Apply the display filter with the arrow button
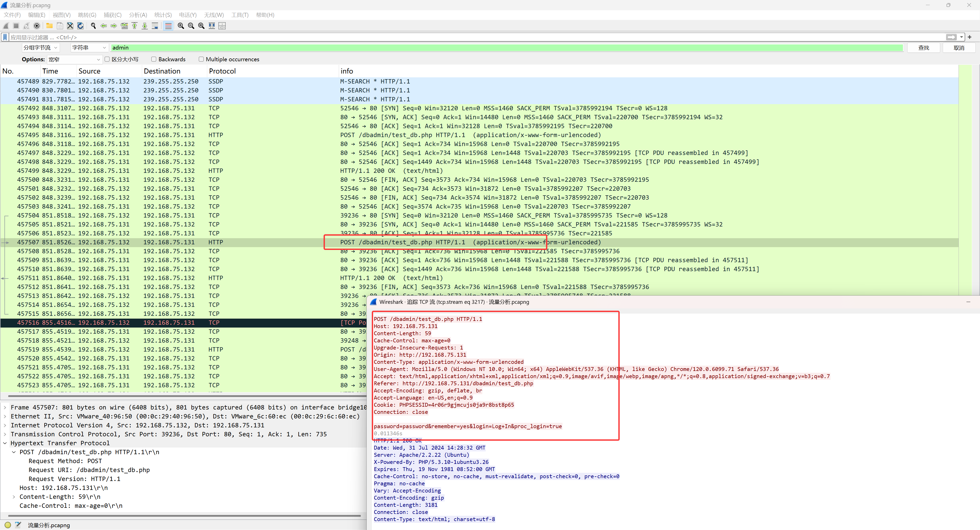 coord(951,37)
